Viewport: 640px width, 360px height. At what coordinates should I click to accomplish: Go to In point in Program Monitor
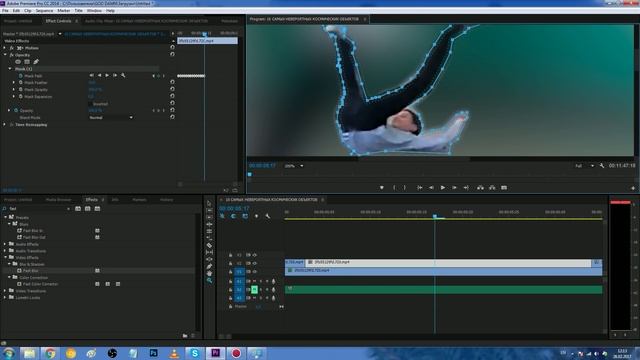(x=420, y=188)
